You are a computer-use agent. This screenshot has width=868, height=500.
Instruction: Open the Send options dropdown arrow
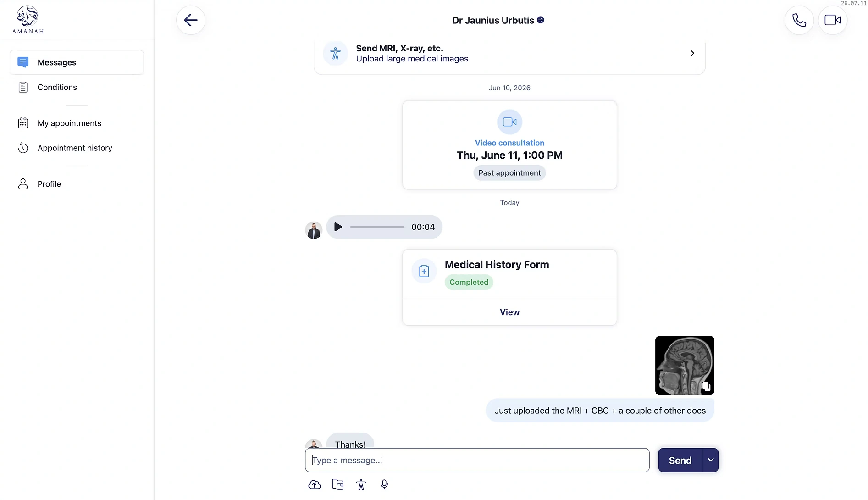pos(710,460)
